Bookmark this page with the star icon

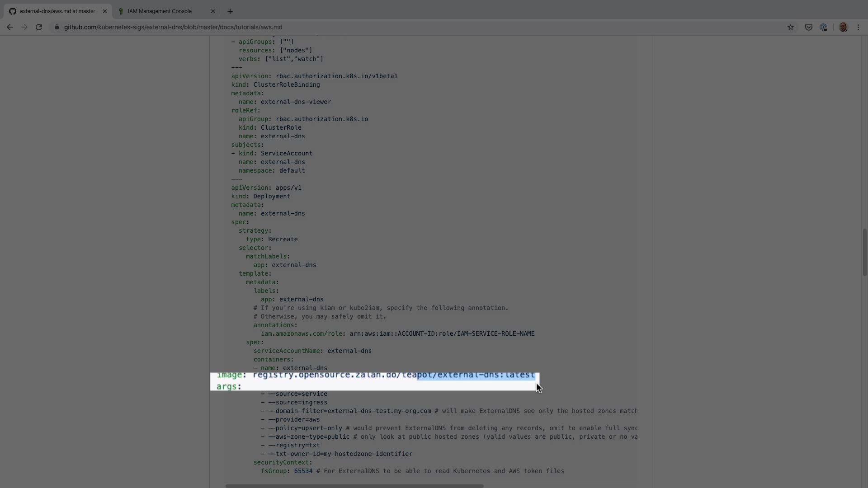790,27
